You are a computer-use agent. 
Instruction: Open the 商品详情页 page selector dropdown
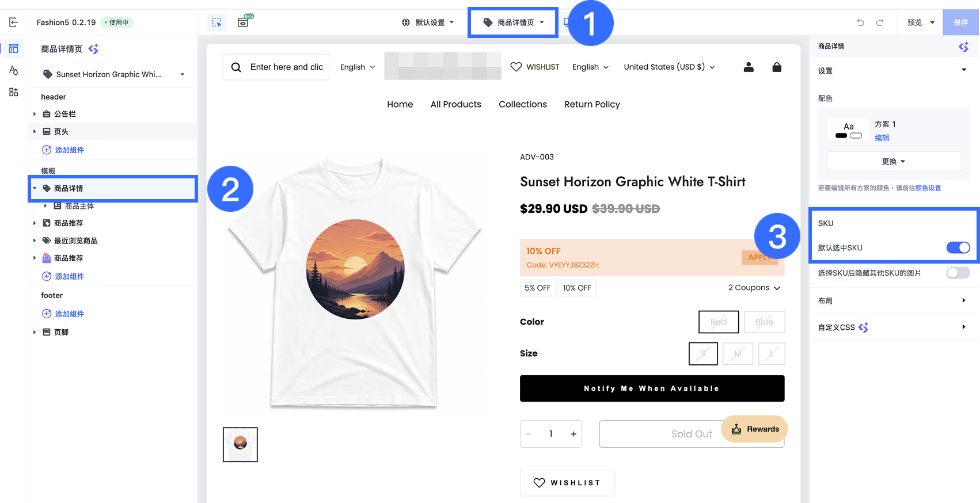(x=513, y=22)
